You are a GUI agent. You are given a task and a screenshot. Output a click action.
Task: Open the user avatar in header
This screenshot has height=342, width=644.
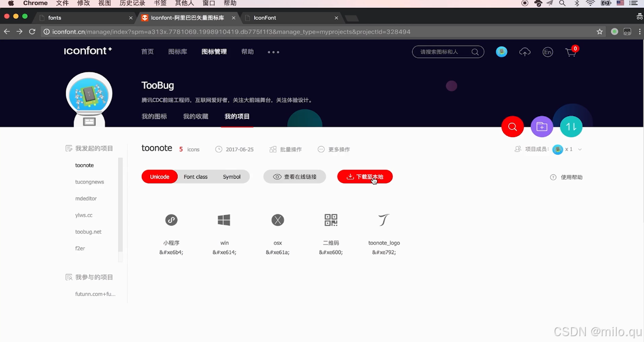pyautogui.click(x=501, y=52)
